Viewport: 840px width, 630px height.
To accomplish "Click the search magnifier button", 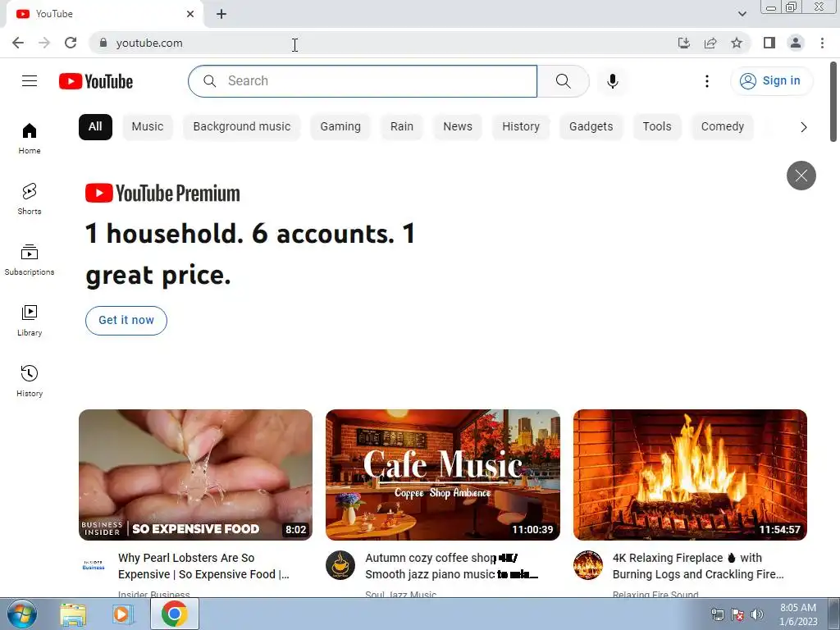I will coord(563,81).
